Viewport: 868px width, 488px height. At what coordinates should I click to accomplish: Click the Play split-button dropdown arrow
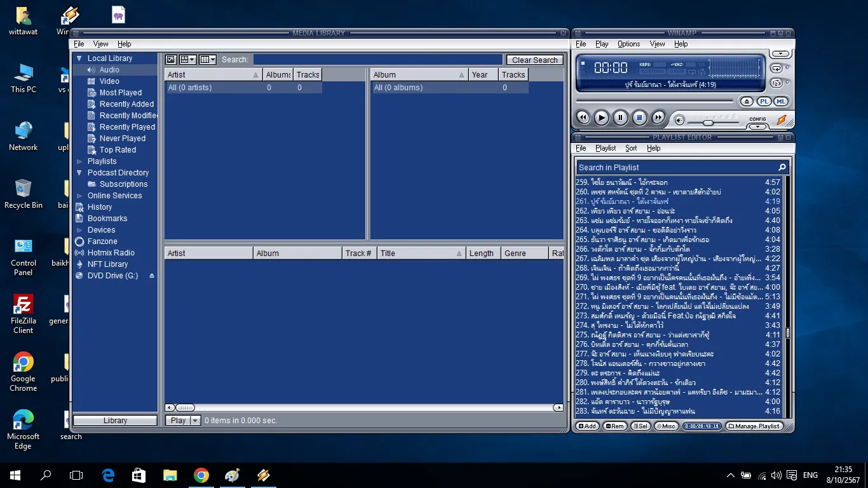196,421
